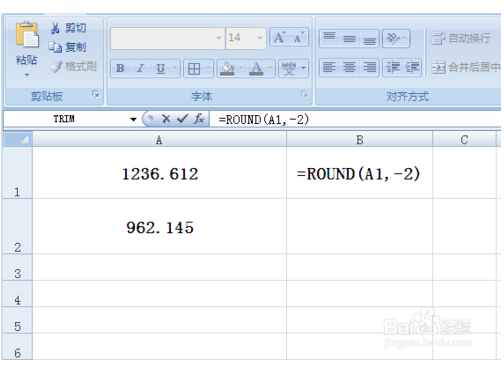
Task: Click the Increase Indent icon
Action: pyautogui.click(x=412, y=68)
